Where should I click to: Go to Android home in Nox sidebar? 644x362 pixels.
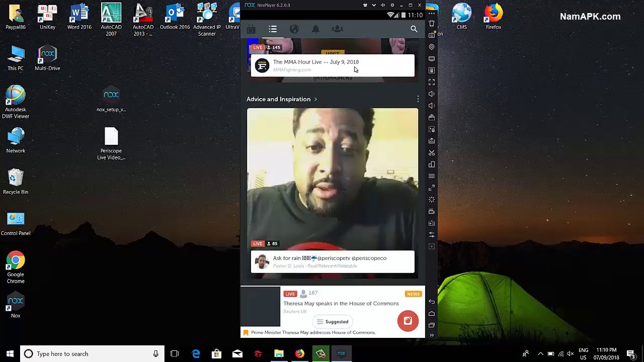(432, 313)
